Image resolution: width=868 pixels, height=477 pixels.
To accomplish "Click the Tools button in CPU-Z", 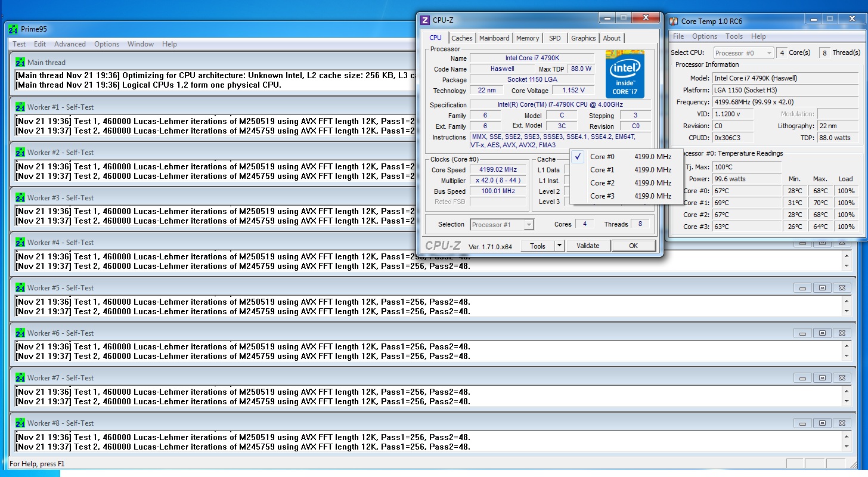I will 538,246.
